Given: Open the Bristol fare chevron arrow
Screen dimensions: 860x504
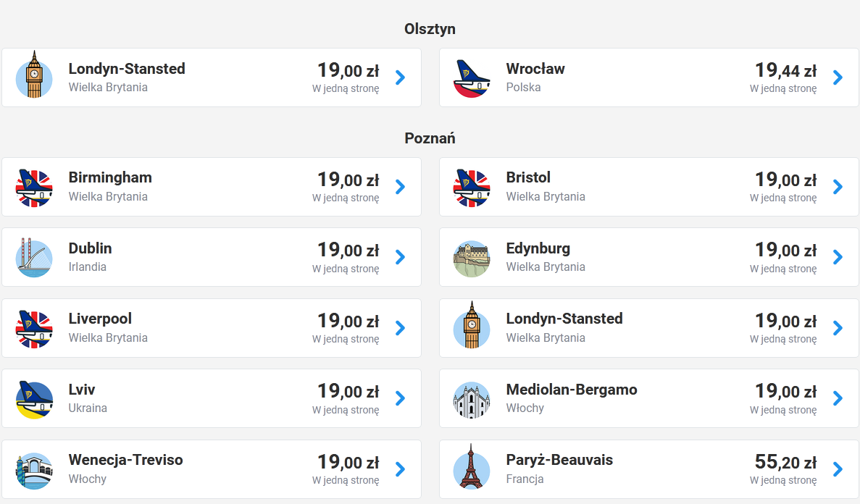Looking at the screenshot, I should click(x=838, y=187).
